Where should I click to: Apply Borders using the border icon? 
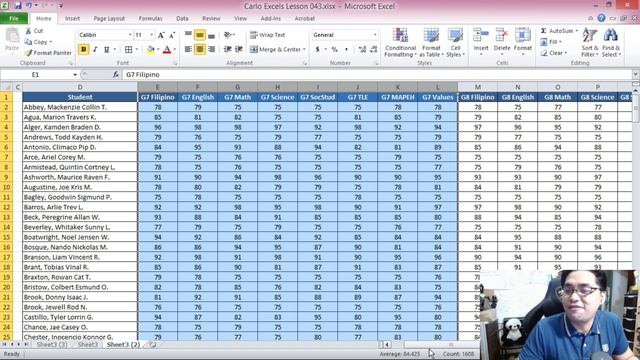pos(129,49)
